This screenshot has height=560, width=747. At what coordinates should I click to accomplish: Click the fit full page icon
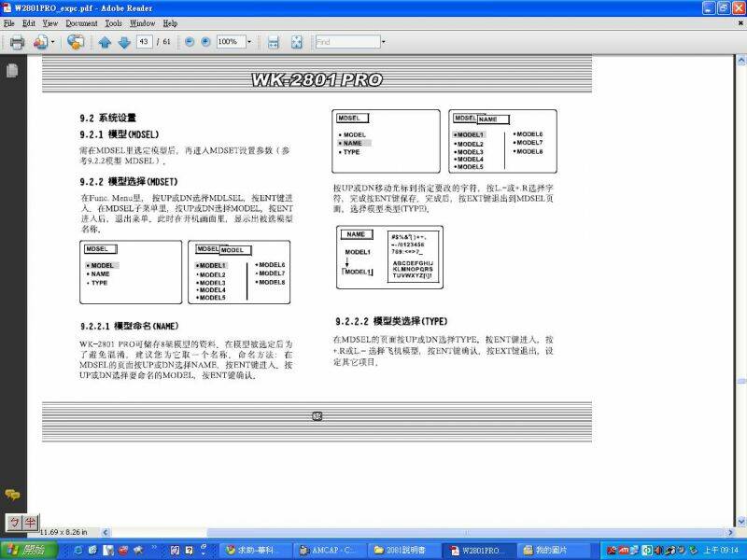pyautogui.click(x=296, y=42)
